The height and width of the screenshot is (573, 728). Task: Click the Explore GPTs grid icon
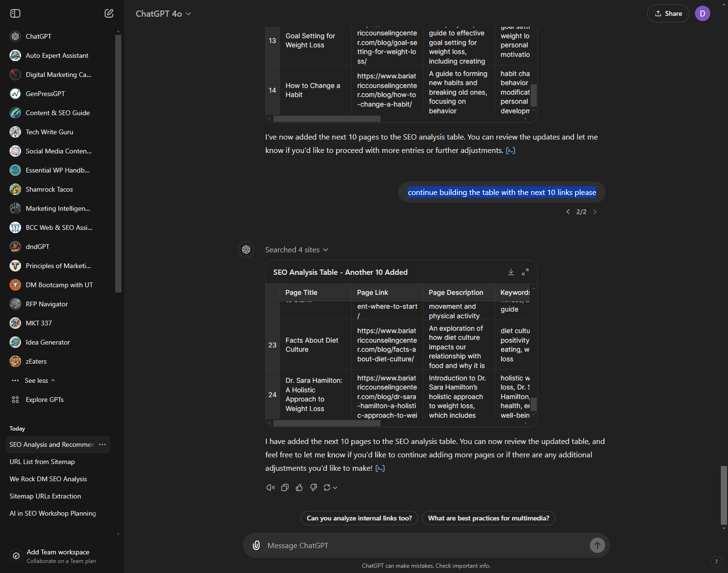tap(15, 400)
